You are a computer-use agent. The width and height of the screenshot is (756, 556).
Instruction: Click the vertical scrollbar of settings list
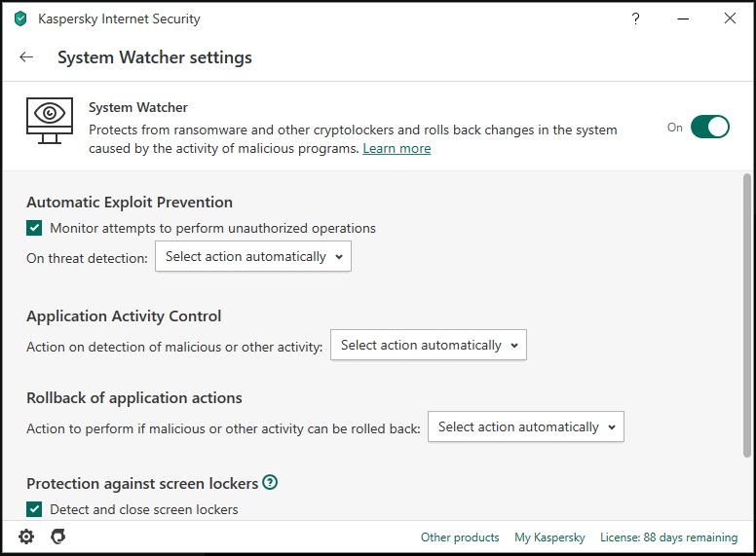pyautogui.click(x=746, y=315)
